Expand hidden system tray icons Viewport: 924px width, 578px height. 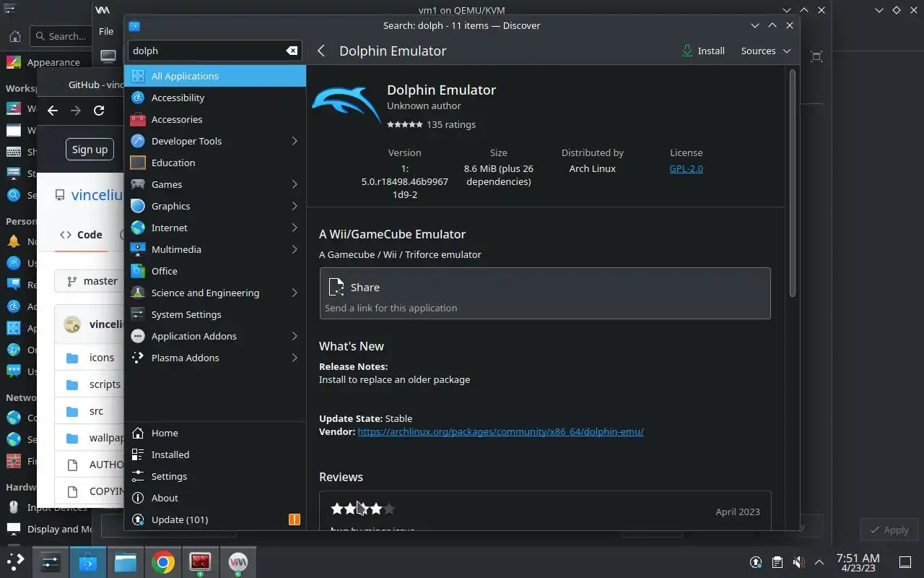(819, 562)
